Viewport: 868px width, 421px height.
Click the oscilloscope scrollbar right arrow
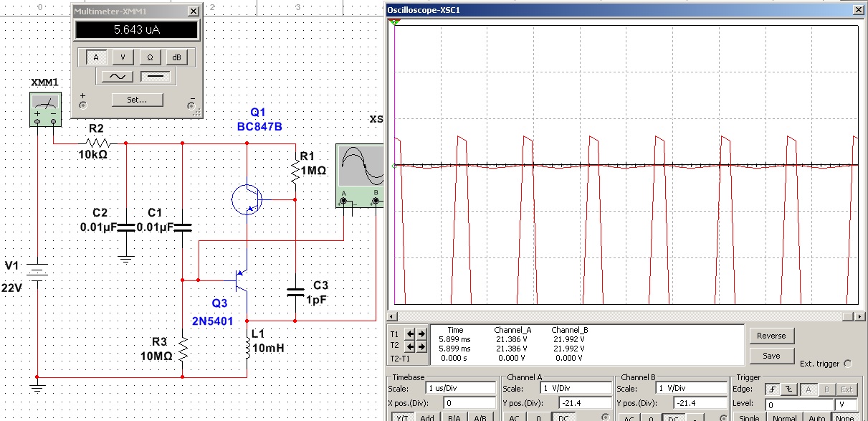(859, 316)
